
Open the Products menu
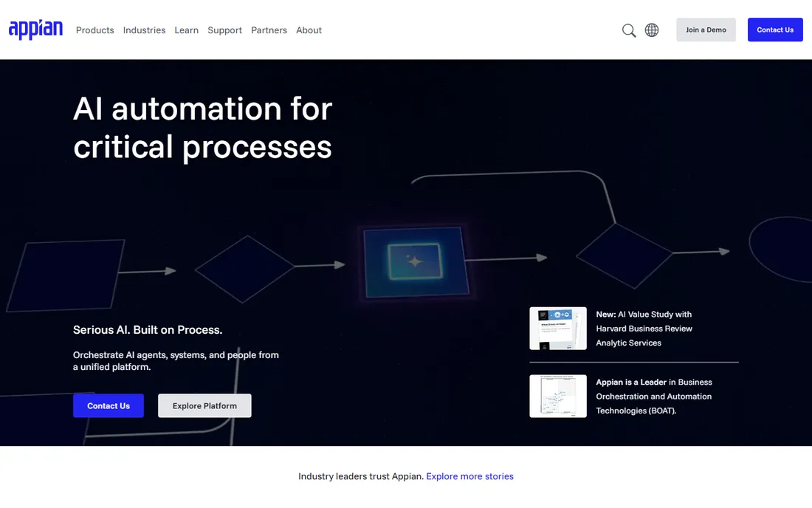(94, 30)
